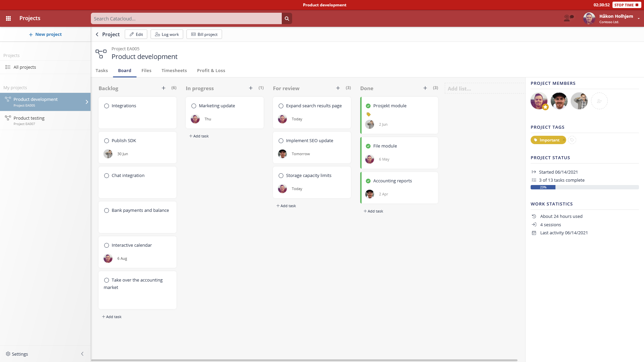This screenshot has width=644, height=362.
Task: Open the Profit & Loss tab
Action: click(x=211, y=71)
